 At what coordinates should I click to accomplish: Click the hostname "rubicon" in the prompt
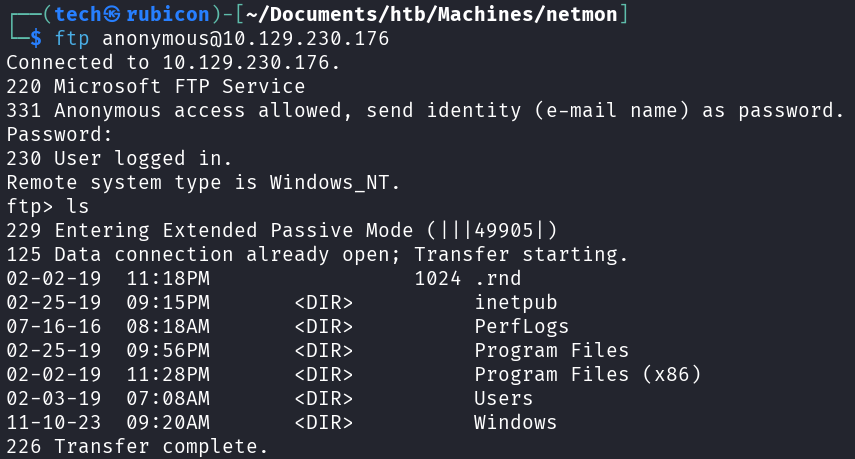(x=158, y=14)
